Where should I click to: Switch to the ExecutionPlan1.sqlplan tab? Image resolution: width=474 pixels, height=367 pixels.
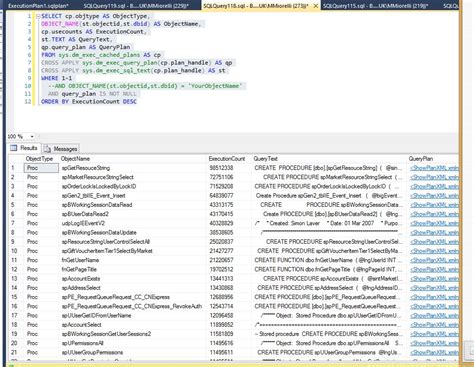point(38,6)
